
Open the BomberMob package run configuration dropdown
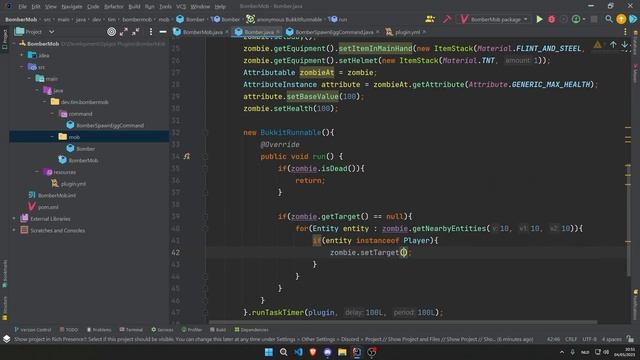point(494,19)
